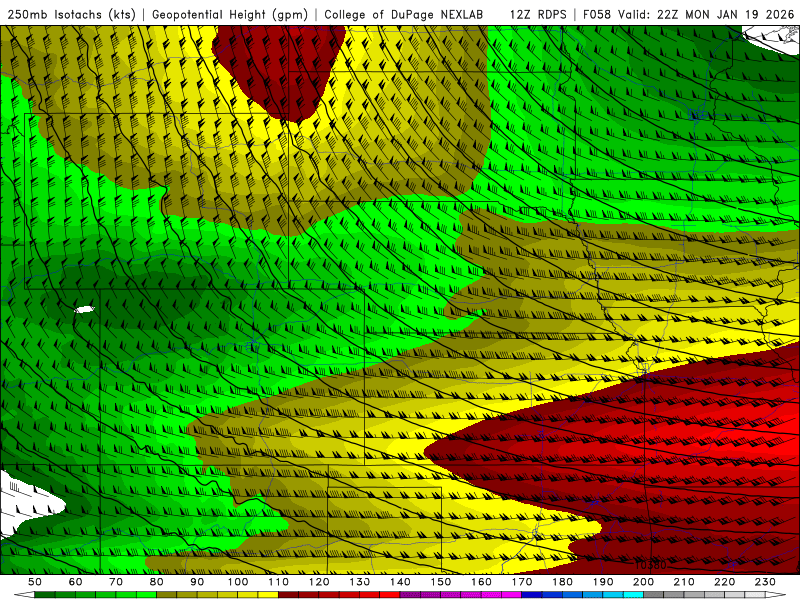Click the darkest green swatch starting the color bar

point(45,595)
